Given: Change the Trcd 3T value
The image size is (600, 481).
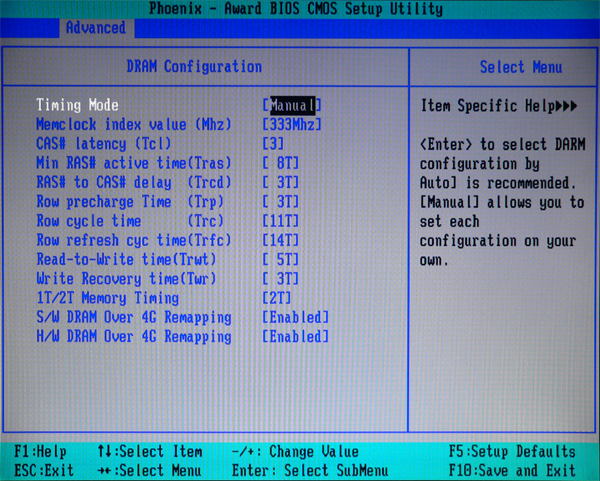Looking at the screenshot, I should pyautogui.click(x=280, y=183).
